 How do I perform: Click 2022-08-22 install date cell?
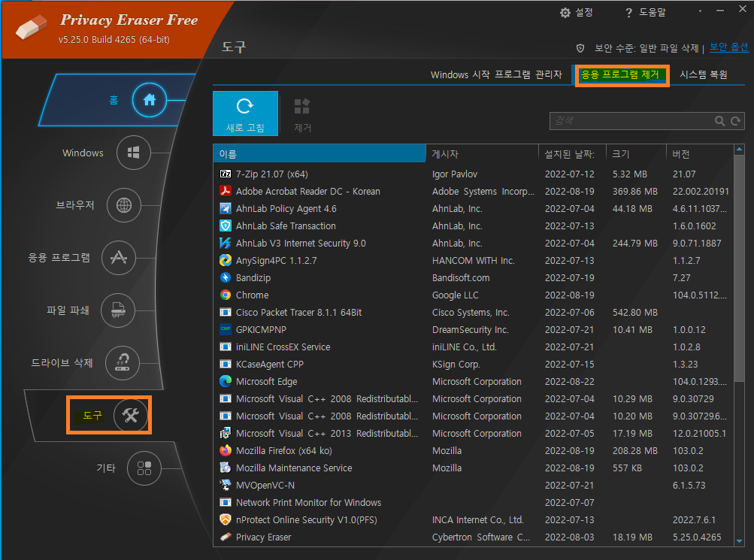tap(569, 382)
